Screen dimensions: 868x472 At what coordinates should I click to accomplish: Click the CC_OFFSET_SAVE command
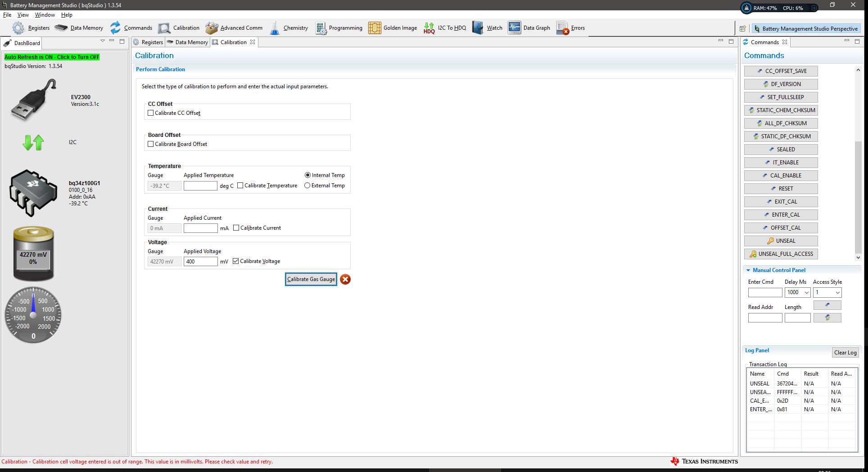click(781, 71)
